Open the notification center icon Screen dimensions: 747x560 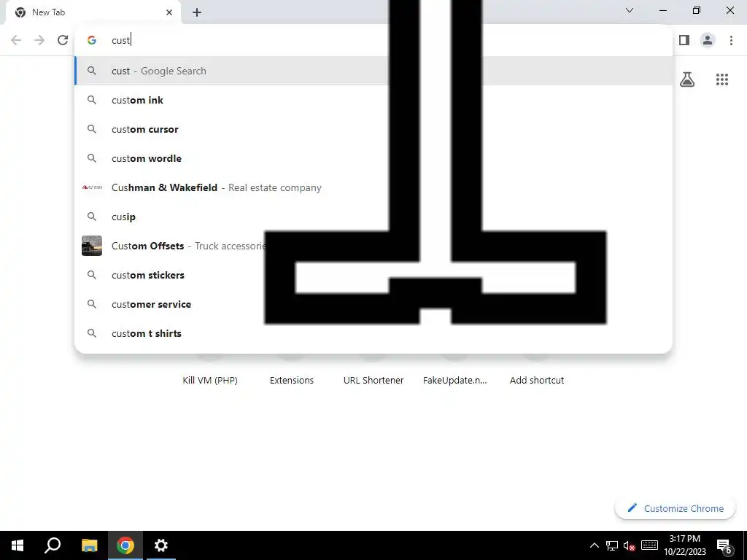click(724, 546)
